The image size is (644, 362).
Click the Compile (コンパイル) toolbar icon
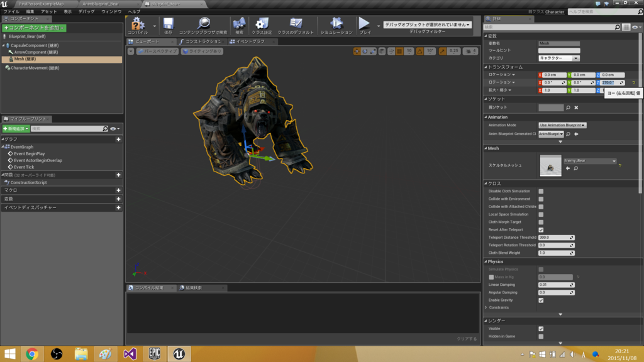[x=137, y=24]
